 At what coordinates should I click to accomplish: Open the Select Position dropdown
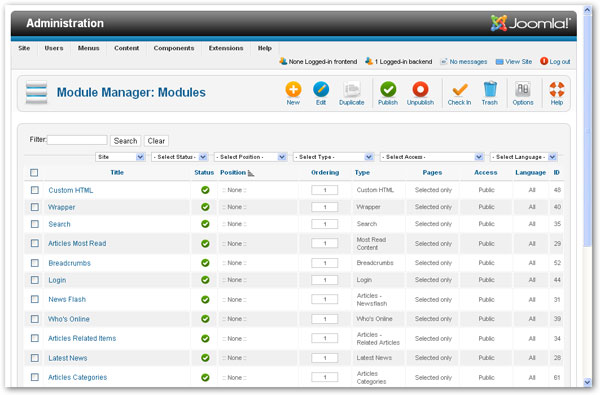pyautogui.click(x=250, y=157)
